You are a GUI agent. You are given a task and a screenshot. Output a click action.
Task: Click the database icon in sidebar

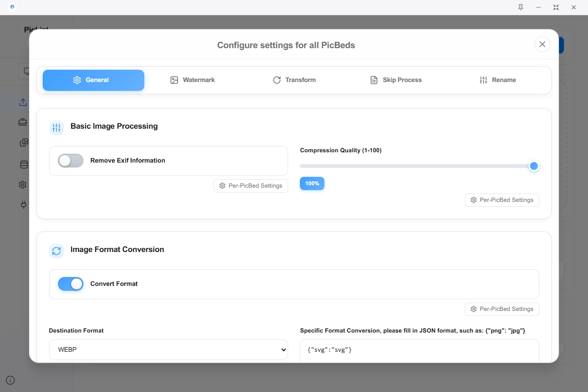click(x=23, y=165)
